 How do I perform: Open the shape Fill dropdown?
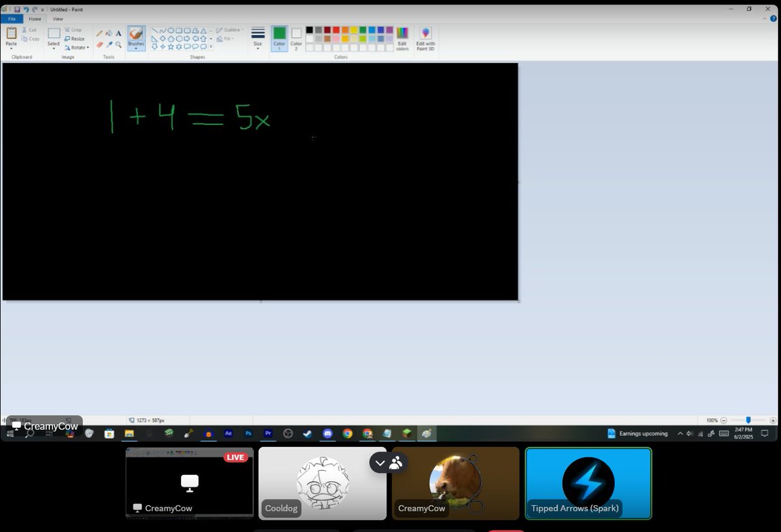pyautogui.click(x=225, y=39)
